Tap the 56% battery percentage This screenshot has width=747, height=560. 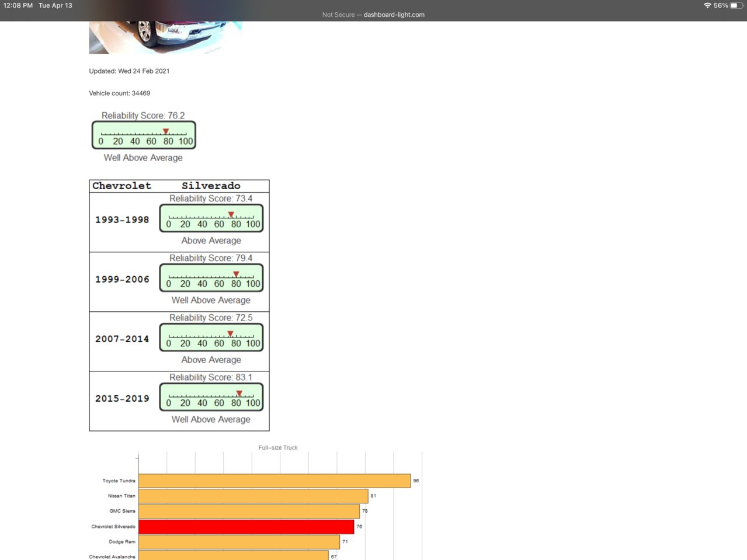point(721,5)
